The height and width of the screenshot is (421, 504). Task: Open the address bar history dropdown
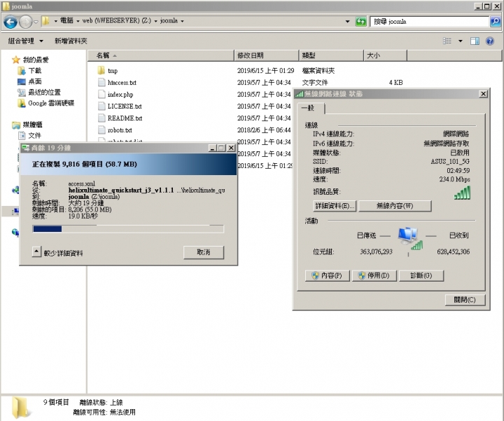(347, 22)
